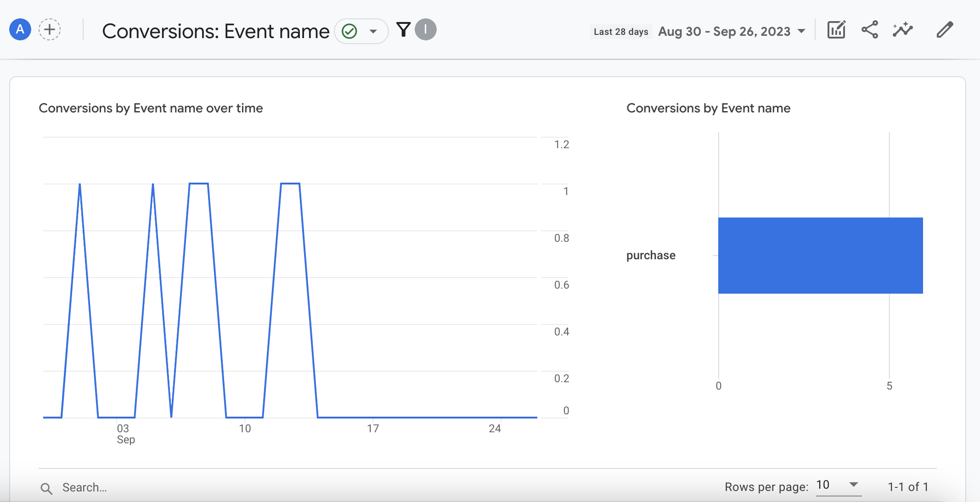This screenshot has width=980, height=502.
Task: Click the customize report chart-edit icon
Action: tap(836, 30)
